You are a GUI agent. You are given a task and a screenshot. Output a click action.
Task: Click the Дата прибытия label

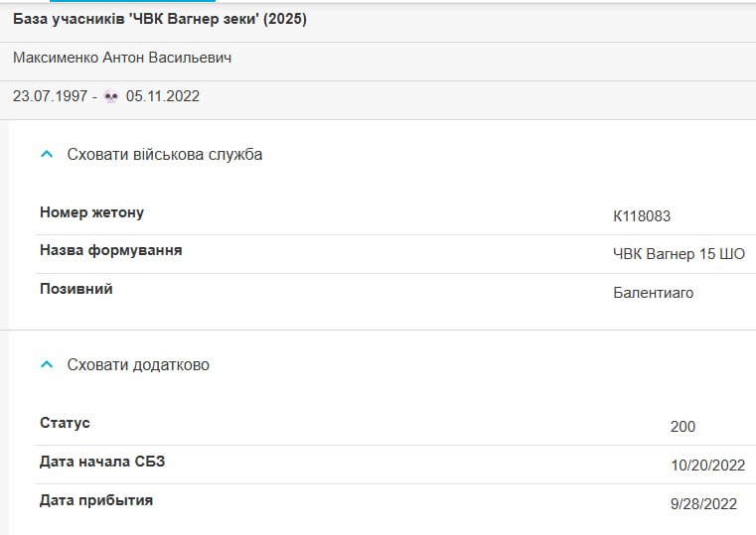pyautogui.click(x=96, y=500)
